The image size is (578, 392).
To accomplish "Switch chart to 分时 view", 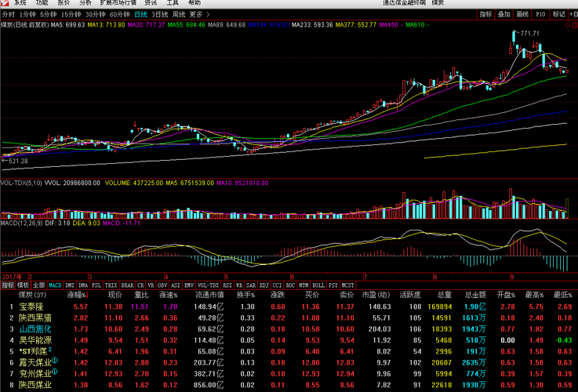I will pyautogui.click(x=8, y=15).
